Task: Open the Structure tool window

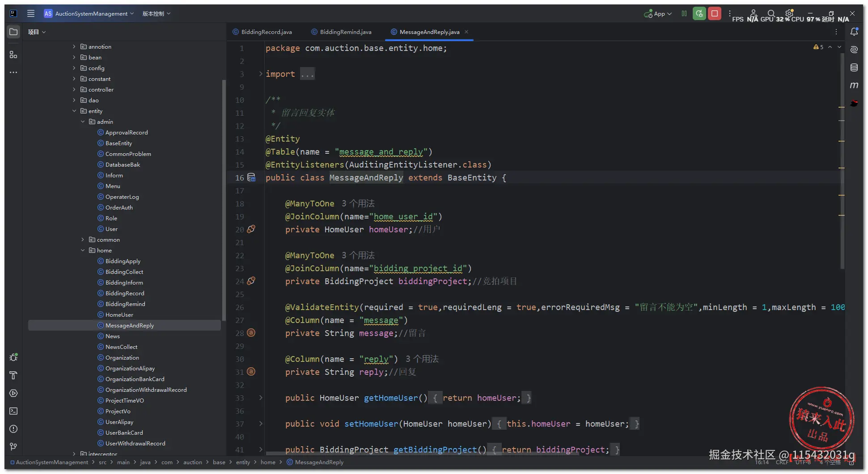Action: click(x=13, y=55)
